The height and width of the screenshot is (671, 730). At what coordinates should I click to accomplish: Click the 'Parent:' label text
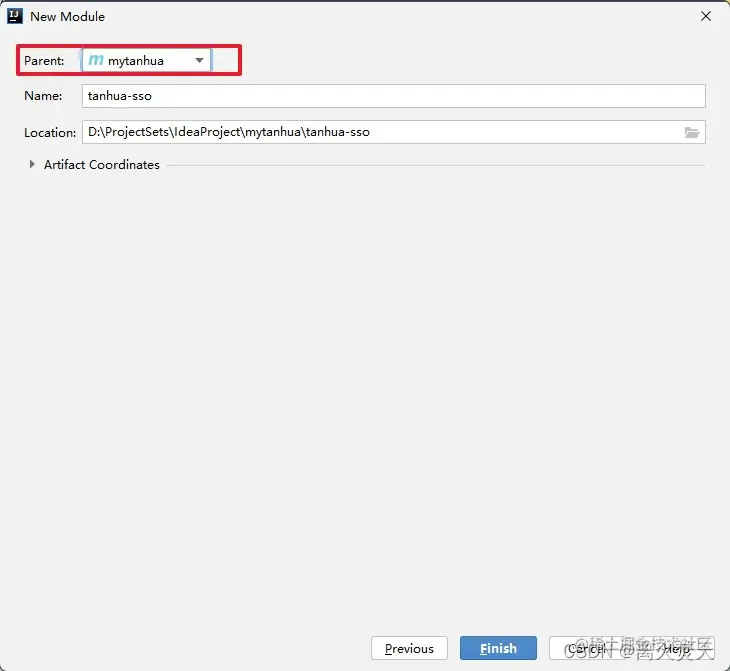pyautogui.click(x=44, y=61)
